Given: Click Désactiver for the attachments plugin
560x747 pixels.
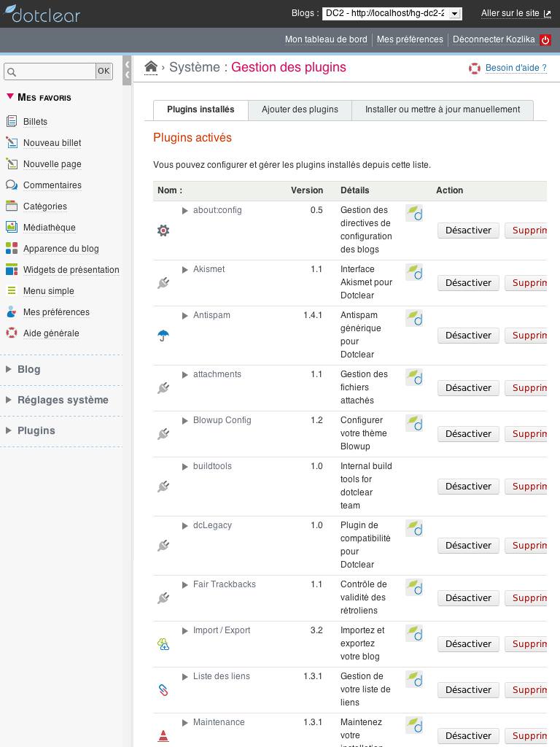Looking at the screenshot, I should click(468, 388).
